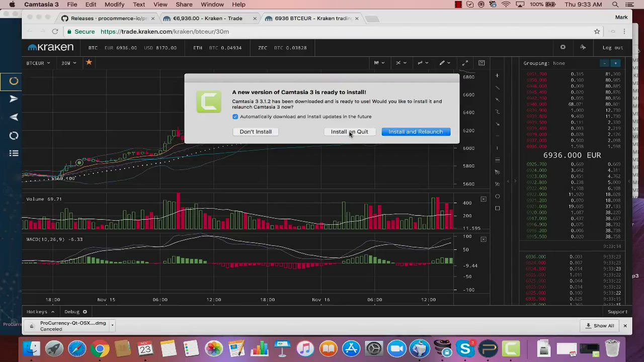This screenshot has height=362, width=644.
Task: Select the rectangle drawing tool
Action: 497,208
